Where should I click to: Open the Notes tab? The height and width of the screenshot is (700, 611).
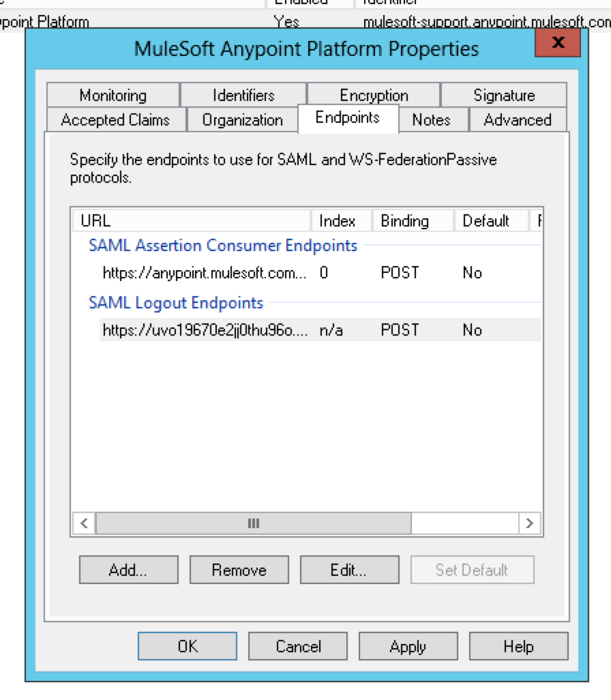click(432, 119)
